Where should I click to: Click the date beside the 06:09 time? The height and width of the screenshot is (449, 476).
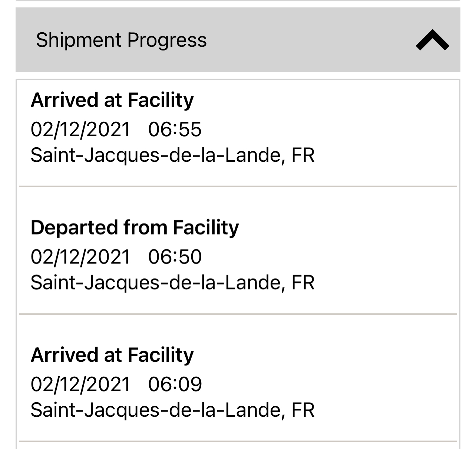point(80,384)
